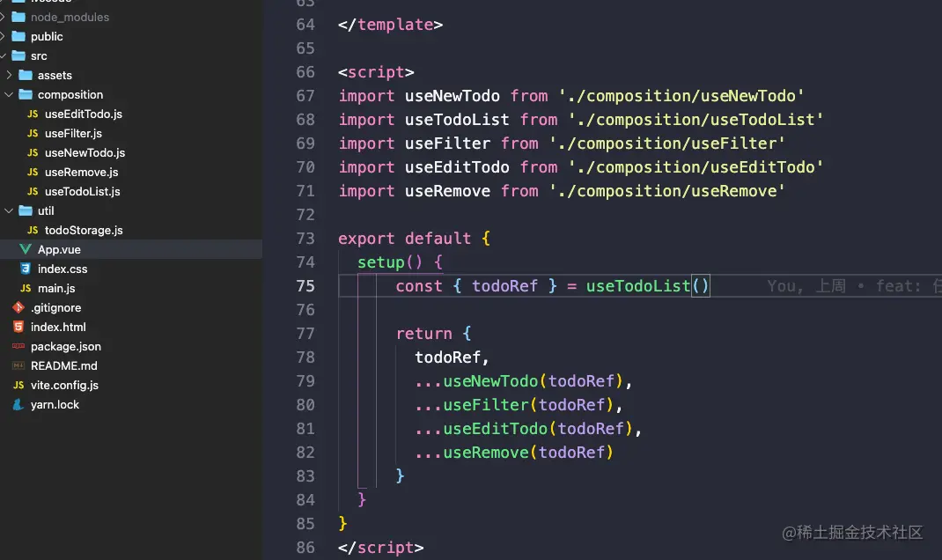942x560 pixels.
Task: Click the npm icon beside package.json
Action: (x=18, y=346)
